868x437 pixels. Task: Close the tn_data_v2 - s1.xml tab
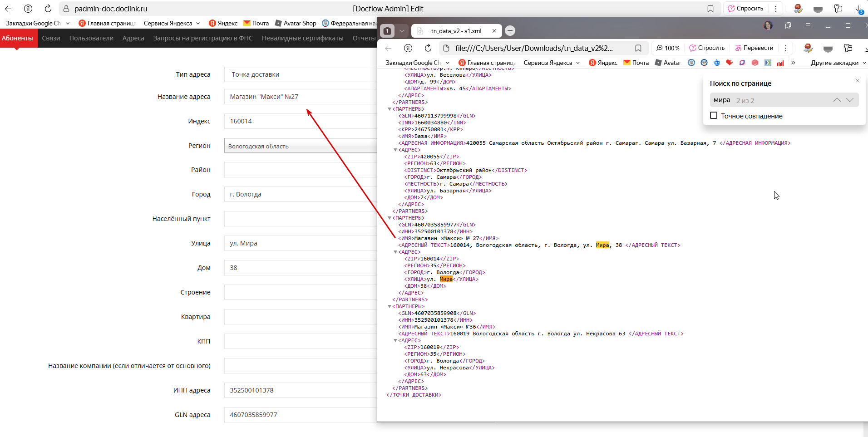(x=494, y=31)
